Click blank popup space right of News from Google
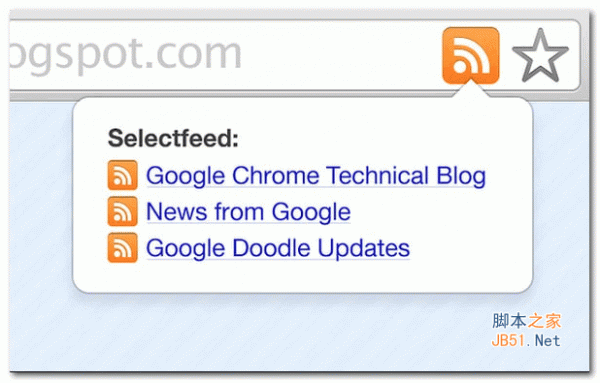 440,212
